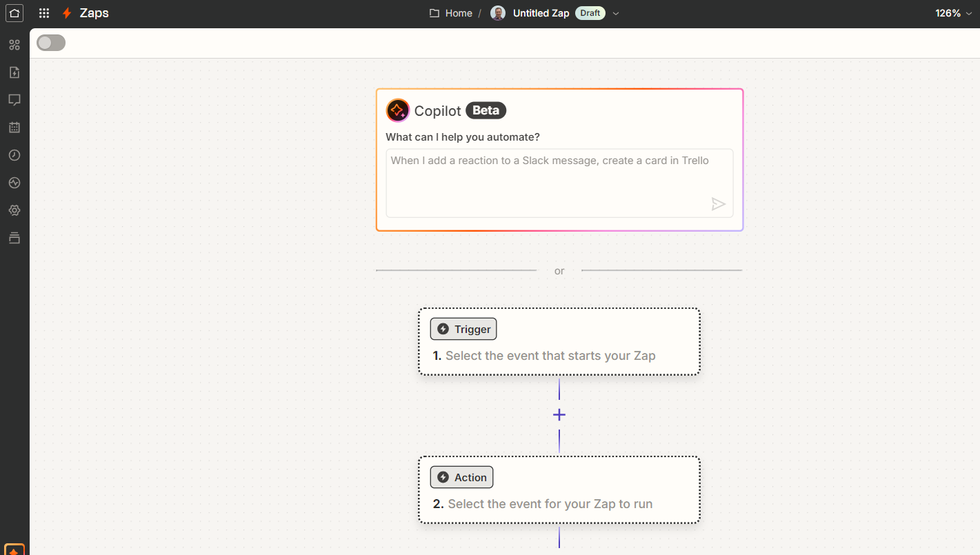Image resolution: width=980 pixels, height=555 pixels.
Task: Expand the Untitled Zap dropdown chevron
Action: tap(616, 13)
